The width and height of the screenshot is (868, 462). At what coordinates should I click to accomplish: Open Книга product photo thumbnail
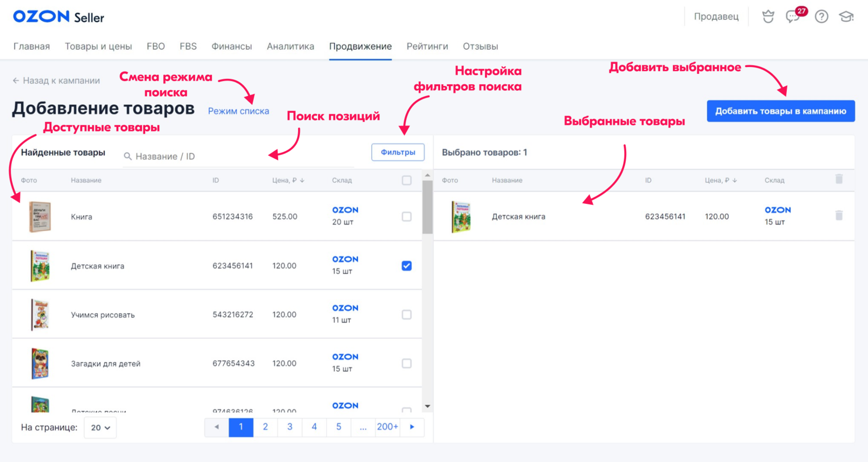point(40,217)
